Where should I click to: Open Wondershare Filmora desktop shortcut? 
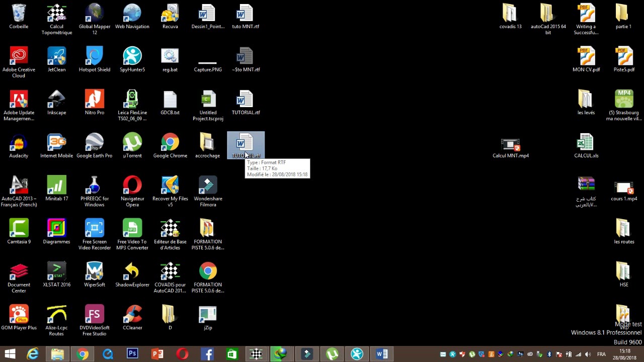coord(208,191)
